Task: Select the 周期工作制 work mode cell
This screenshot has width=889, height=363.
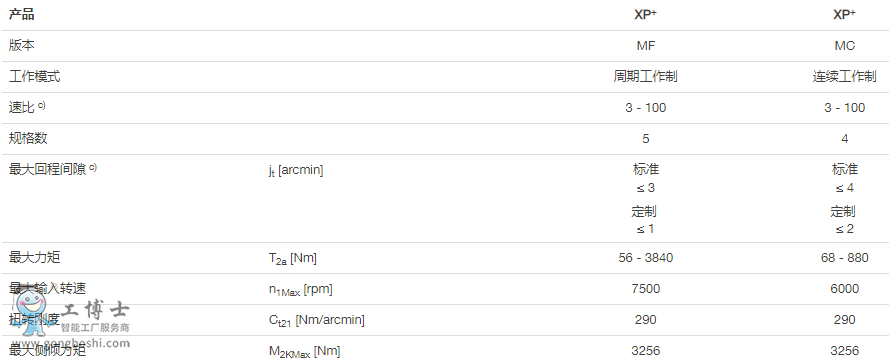Action: tap(646, 77)
